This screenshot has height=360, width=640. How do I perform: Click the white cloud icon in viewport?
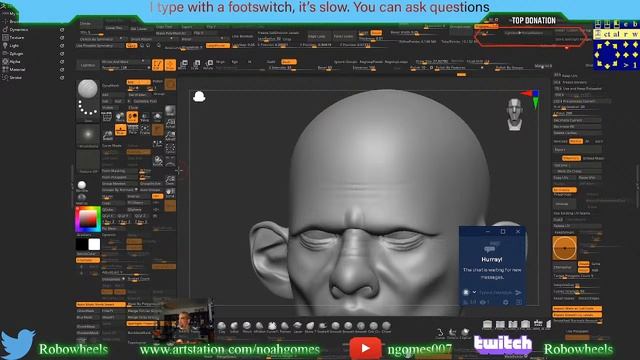[x=199, y=96]
